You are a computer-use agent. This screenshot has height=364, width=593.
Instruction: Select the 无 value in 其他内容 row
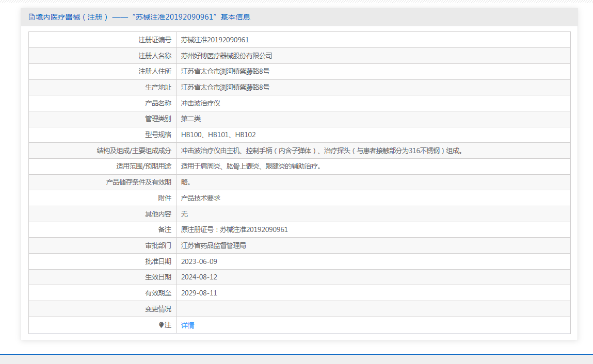184,214
